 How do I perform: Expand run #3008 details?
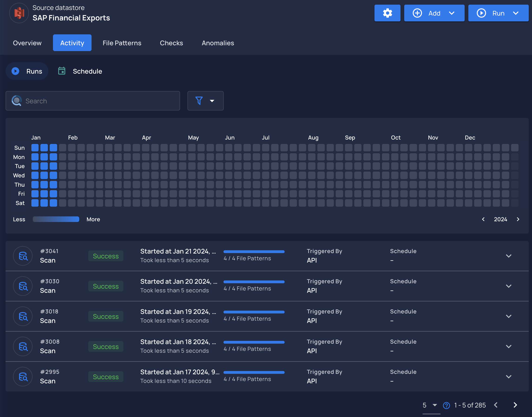[x=509, y=346]
